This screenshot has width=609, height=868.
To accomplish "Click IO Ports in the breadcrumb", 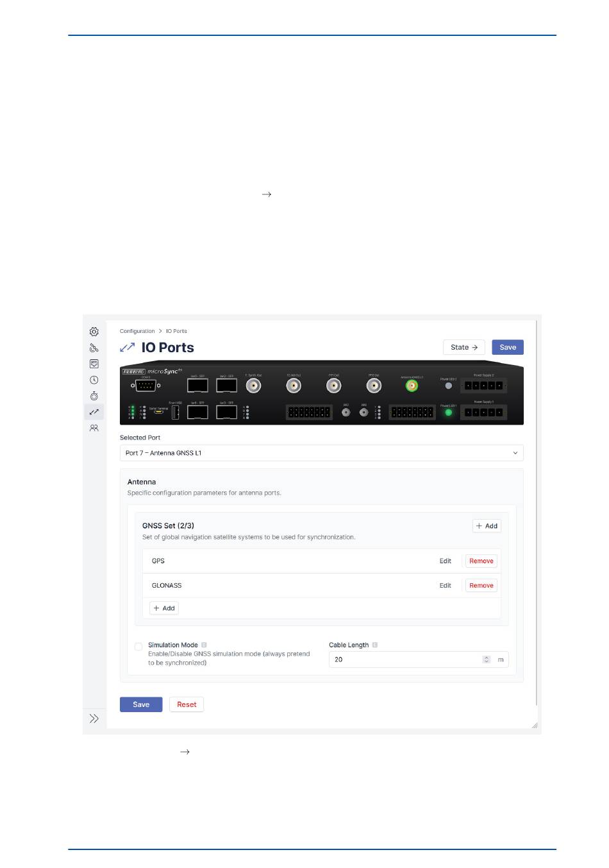I will tap(176, 332).
